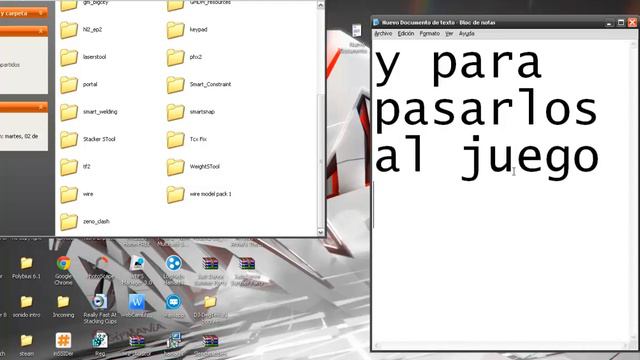Minimize the Notepad window
Image resolution: width=640 pixels, height=360 pixels.
pos(609,22)
